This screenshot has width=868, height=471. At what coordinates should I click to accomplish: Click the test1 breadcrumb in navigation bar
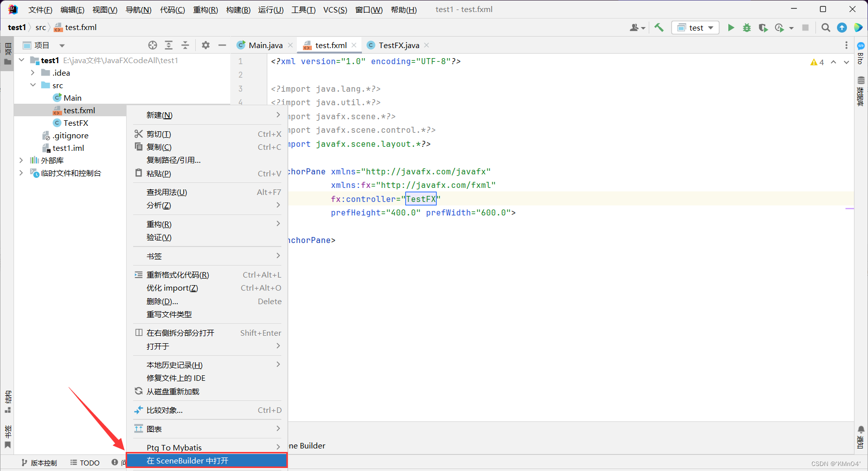(x=17, y=28)
